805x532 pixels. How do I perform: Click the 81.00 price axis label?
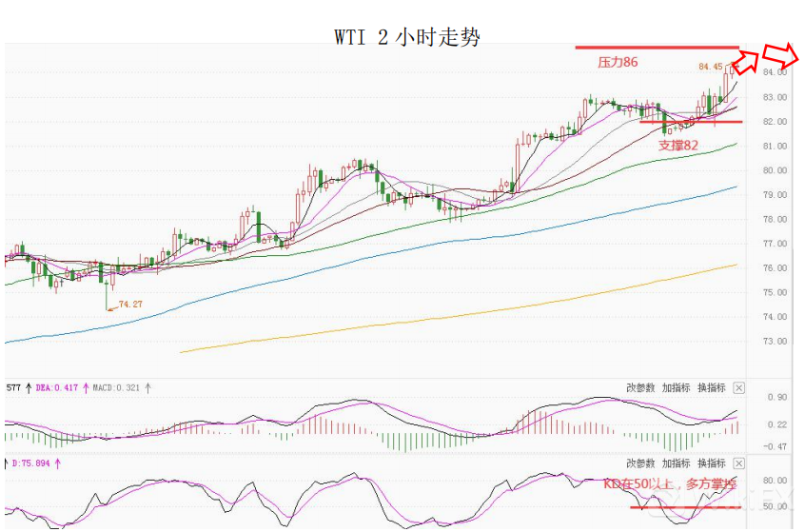[775, 147]
